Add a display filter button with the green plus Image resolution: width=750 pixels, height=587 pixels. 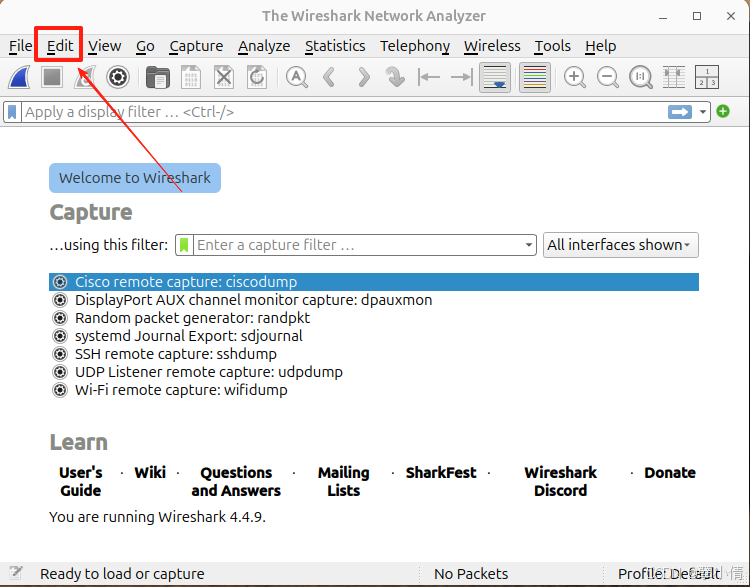click(x=723, y=111)
